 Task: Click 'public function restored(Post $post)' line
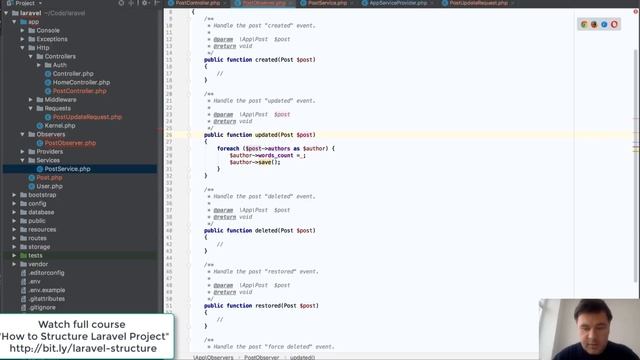261,306
